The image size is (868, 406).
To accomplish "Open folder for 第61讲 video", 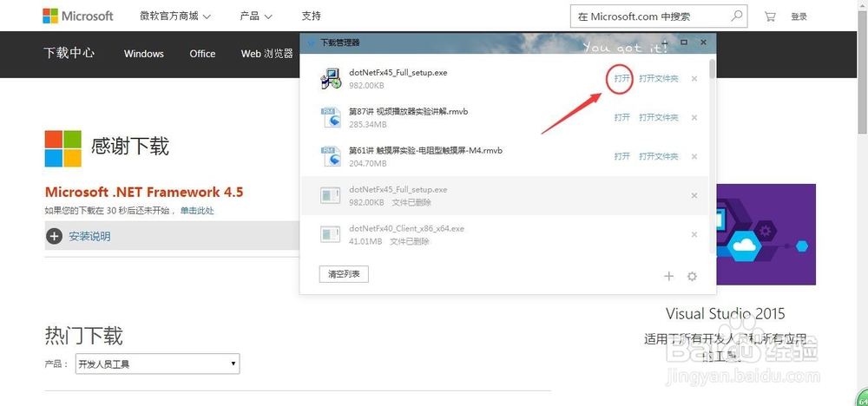I will [658, 156].
